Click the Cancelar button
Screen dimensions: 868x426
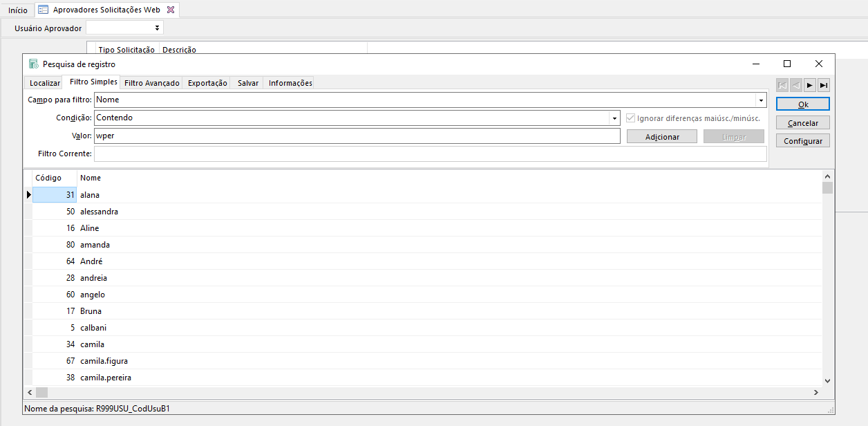point(803,122)
